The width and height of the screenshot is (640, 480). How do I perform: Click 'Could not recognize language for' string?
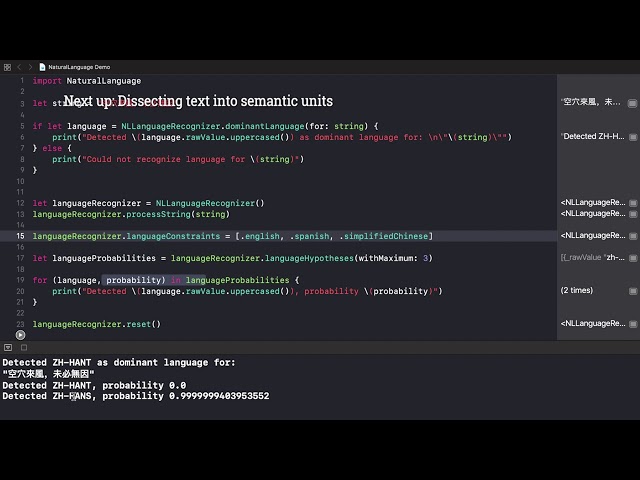164,159
